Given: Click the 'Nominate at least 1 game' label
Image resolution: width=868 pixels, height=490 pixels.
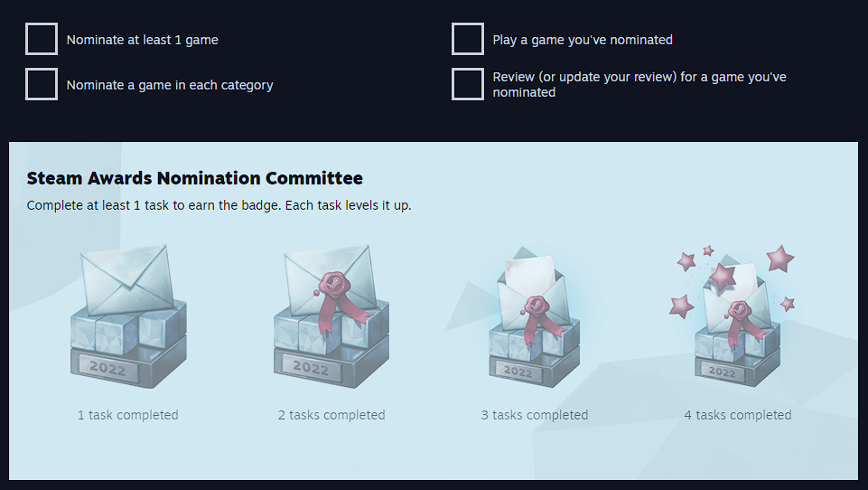Looking at the screenshot, I should [x=143, y=40].
